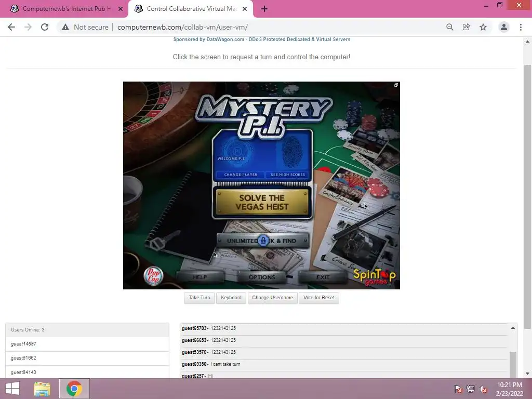Click the PopCap logo in the game

pos(153,276)
